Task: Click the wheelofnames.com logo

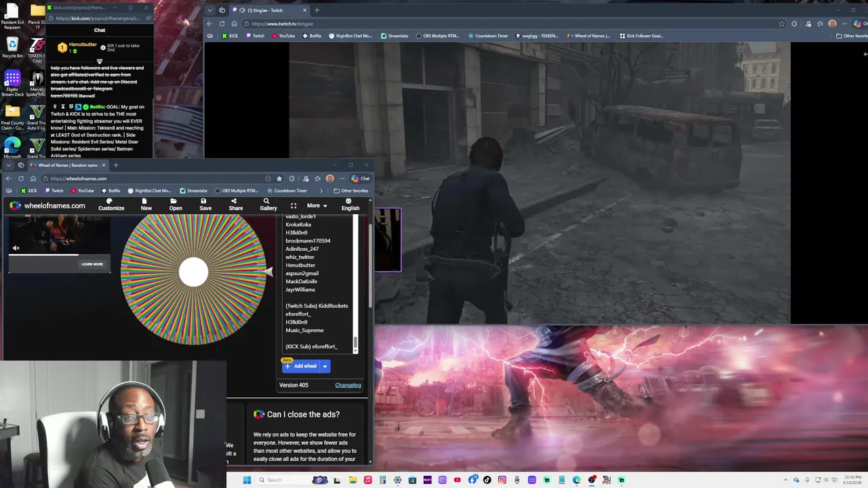Action: [x=47, y=205]
